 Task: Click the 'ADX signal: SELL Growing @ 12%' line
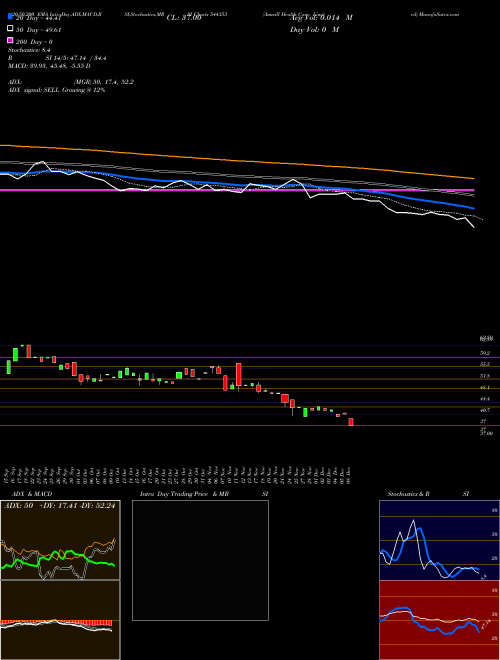56,90
